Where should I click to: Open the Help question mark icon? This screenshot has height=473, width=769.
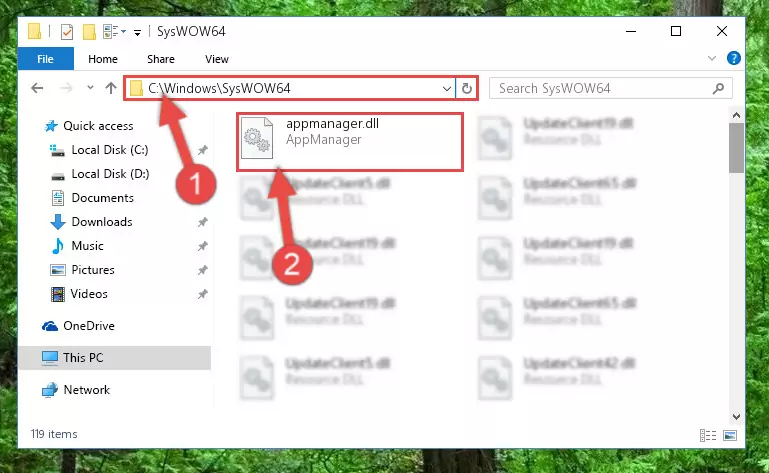[x=734, y=58]
